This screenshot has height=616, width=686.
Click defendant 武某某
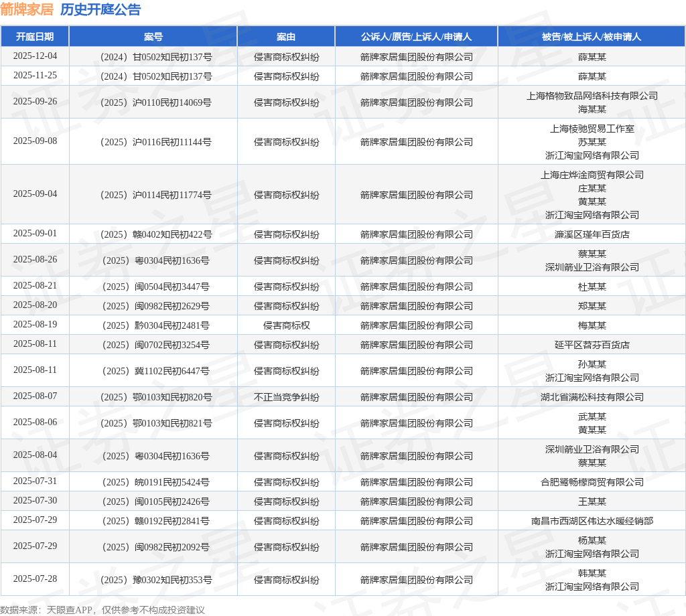click(x=592, y=416)
